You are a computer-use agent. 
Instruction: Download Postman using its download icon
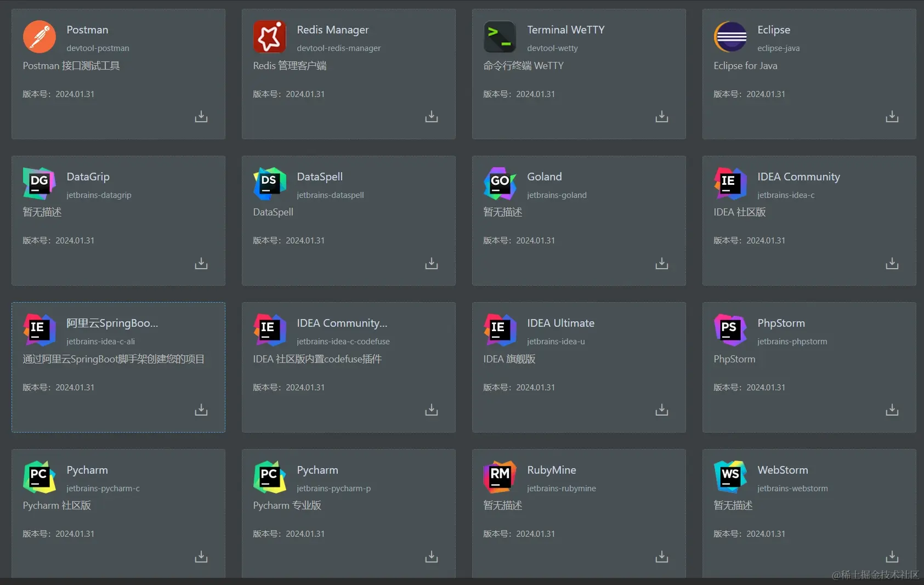point(201,117)
